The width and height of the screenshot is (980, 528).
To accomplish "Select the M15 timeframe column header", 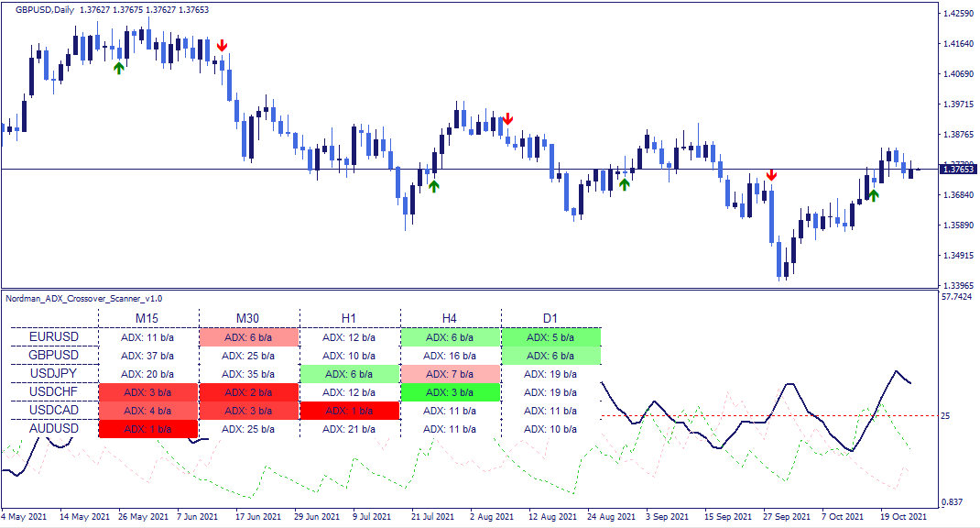I will click(147, 318).
